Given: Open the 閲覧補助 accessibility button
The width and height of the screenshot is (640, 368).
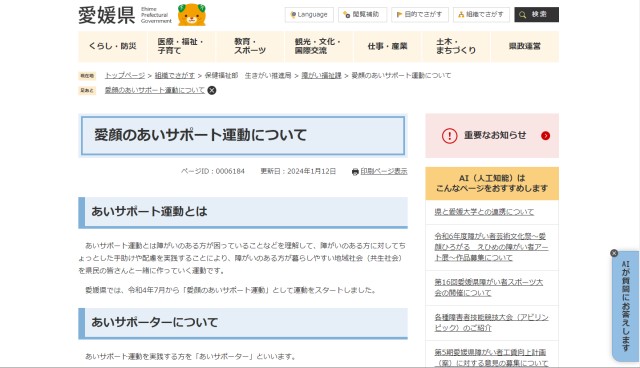Looking at the screenshot, I should [362, 15].
